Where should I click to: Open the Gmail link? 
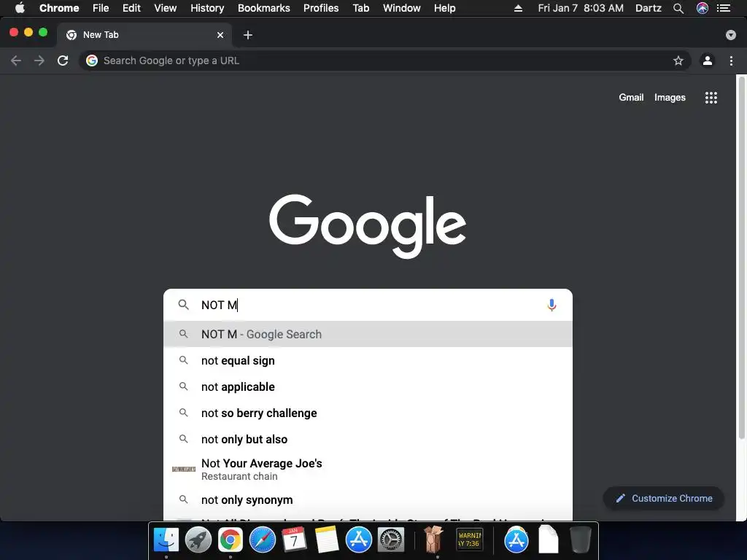(x=631, y=97)
